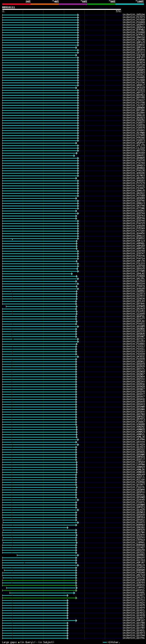The image size is (146, 644).
Task: Open hit UniRef100_P07689
Action: 134,20
